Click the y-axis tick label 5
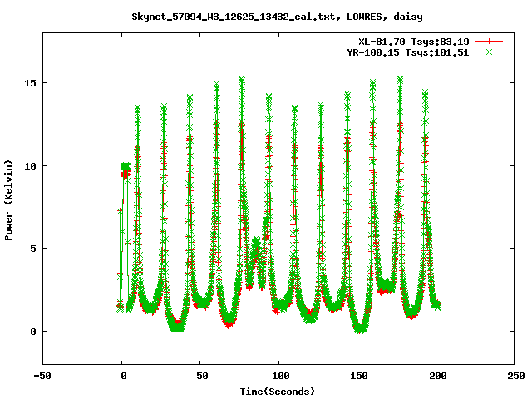The height and width of the screenshot is (399, 532). 33,249
